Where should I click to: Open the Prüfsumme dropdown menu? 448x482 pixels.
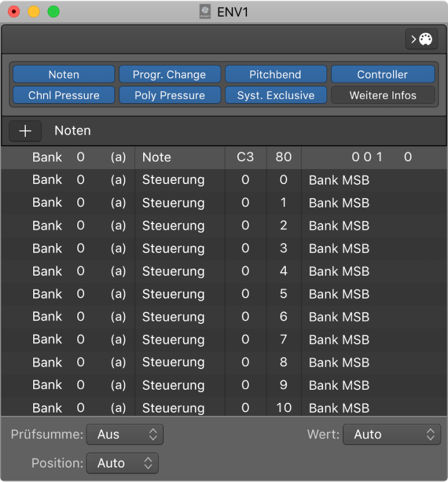pos(125,434)
